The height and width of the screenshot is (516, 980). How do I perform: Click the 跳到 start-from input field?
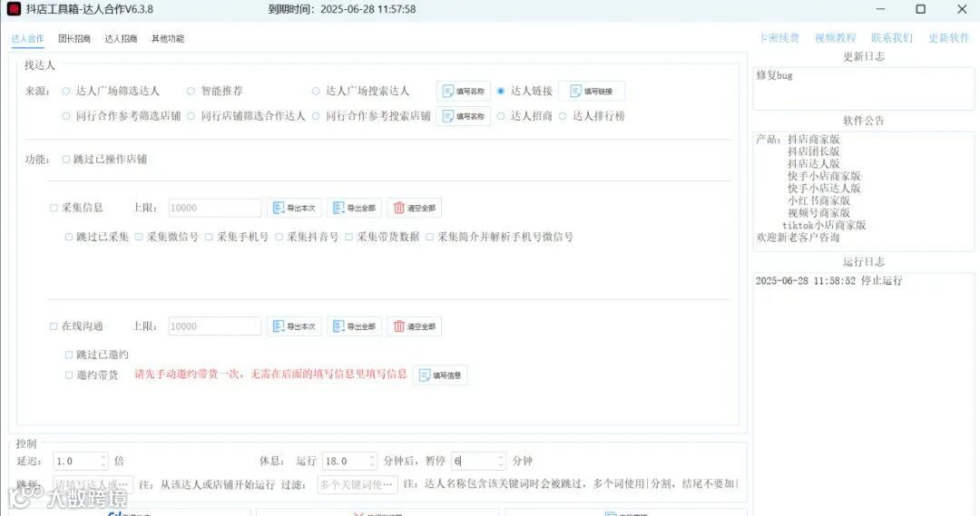pos(93,484)
